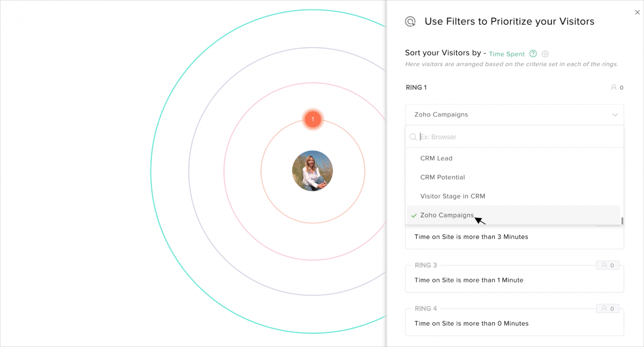Collapse the Zoho Campaigns dropdown chevron
Screen dimensions: 644x347
pos(615,115)
